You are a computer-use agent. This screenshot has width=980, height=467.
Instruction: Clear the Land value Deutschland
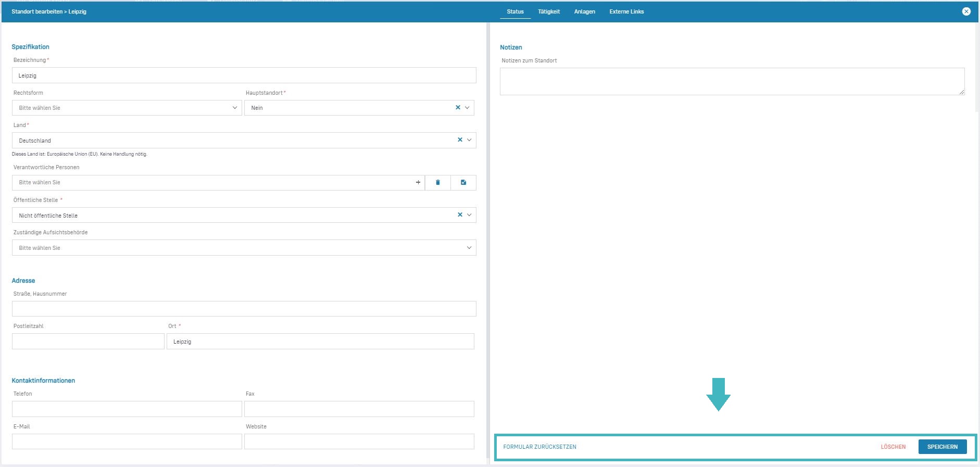460,140
